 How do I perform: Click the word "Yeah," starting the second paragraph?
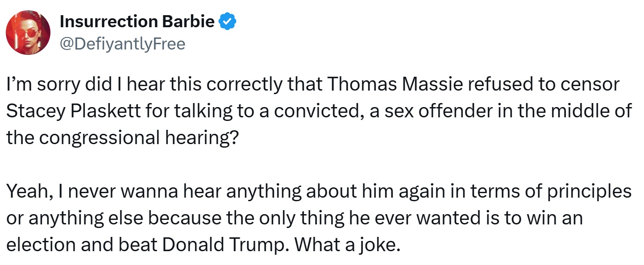point(30,191)
